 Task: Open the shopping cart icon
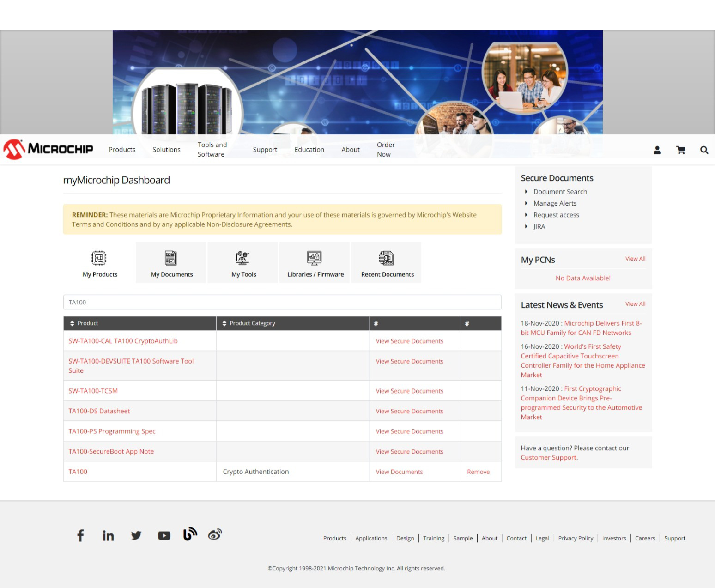tap(680, 150)
